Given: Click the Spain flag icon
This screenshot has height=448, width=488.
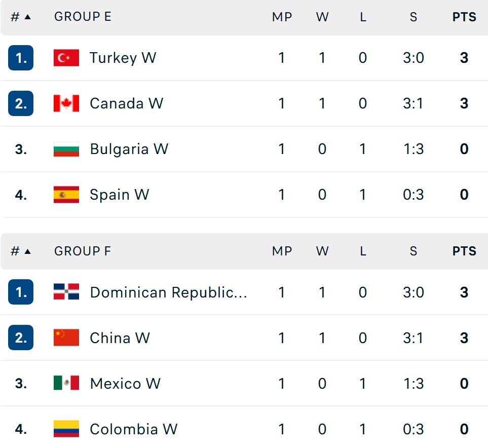Looking at the screenshot, I should [66, 195].
